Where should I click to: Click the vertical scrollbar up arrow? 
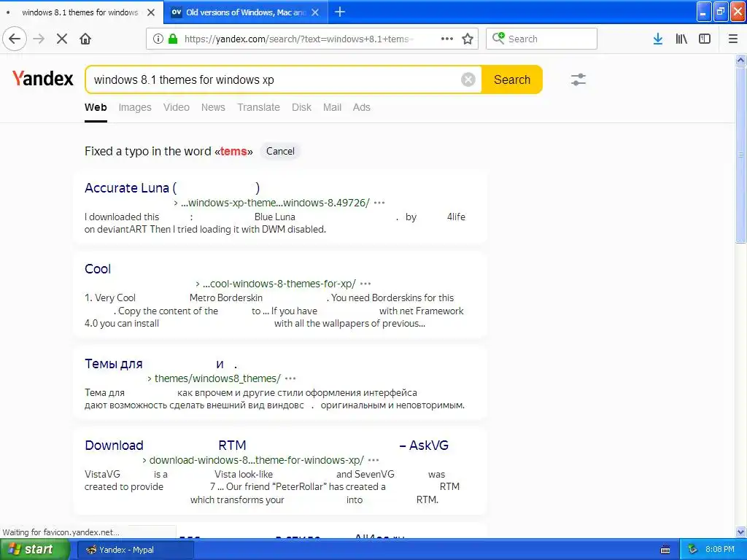tap(741, 60)
